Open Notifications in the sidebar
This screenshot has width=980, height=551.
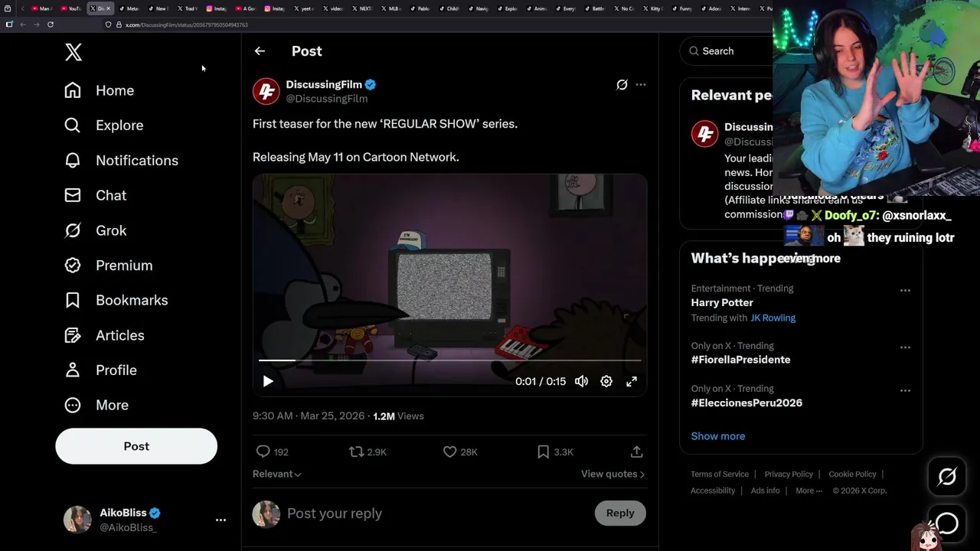121,161
